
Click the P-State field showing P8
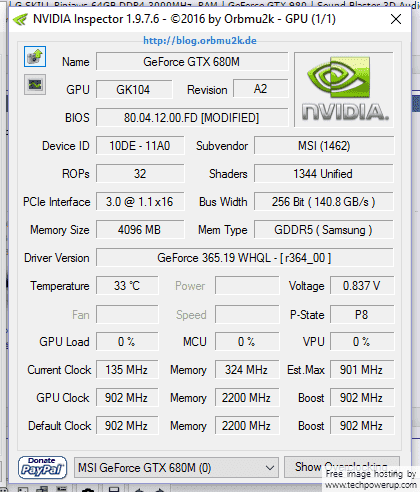pyautogui.click(x=362, y=314)
